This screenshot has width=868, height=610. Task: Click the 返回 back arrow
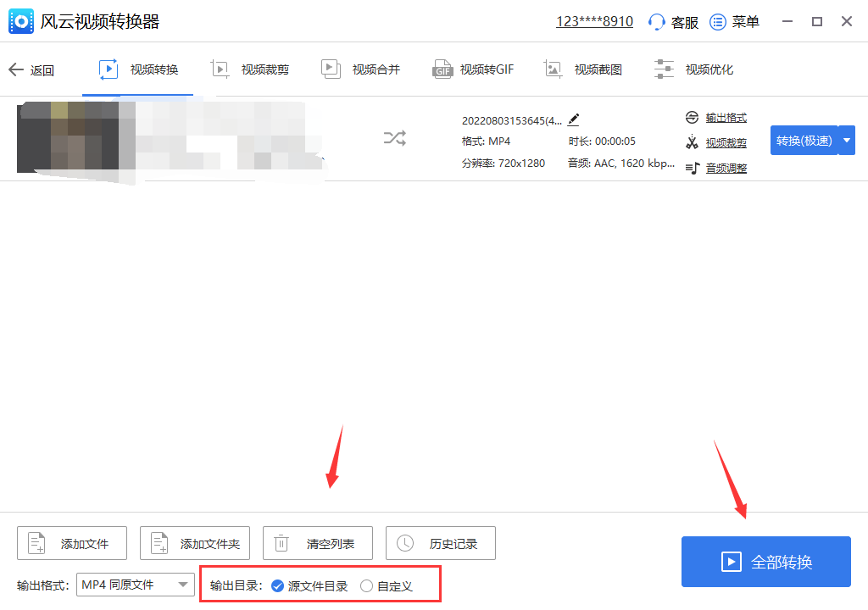coord(16,69)
